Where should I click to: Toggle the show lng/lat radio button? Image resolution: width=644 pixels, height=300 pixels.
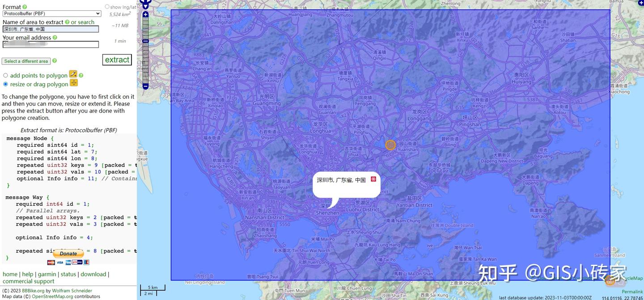tap(107, 7)
